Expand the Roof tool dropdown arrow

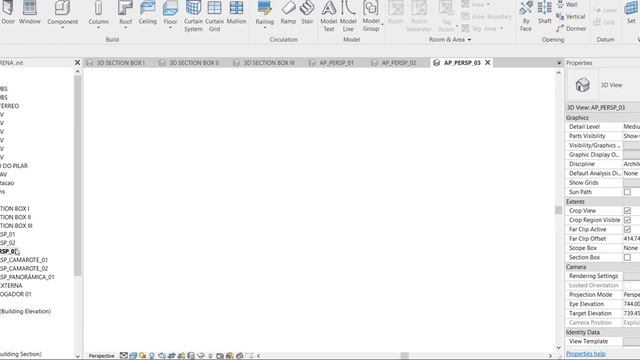pos(125,28)
